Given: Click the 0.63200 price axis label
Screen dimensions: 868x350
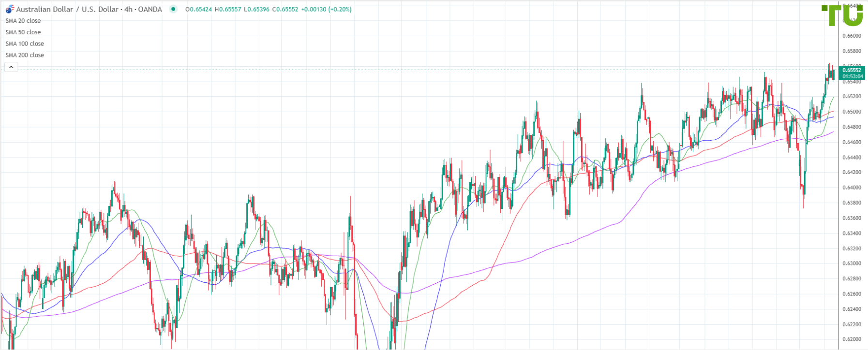Looking at the screenshot, I should [852, 248].
